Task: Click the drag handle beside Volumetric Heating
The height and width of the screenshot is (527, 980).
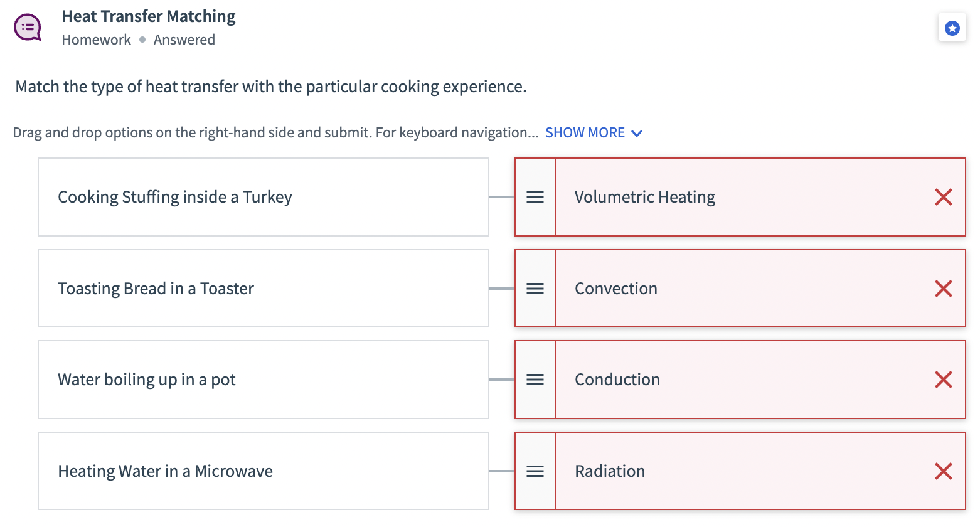Action: (535, 197)
